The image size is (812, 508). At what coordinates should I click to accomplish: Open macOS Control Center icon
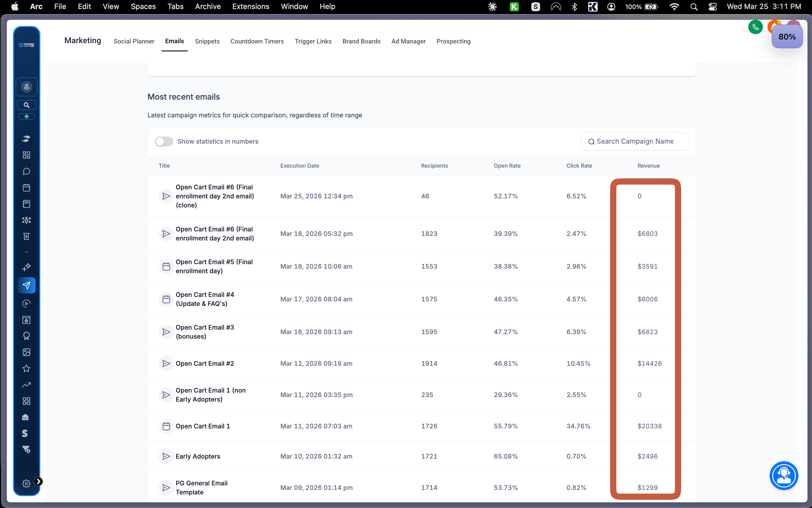pyautogui.click(x=713, y=7)
